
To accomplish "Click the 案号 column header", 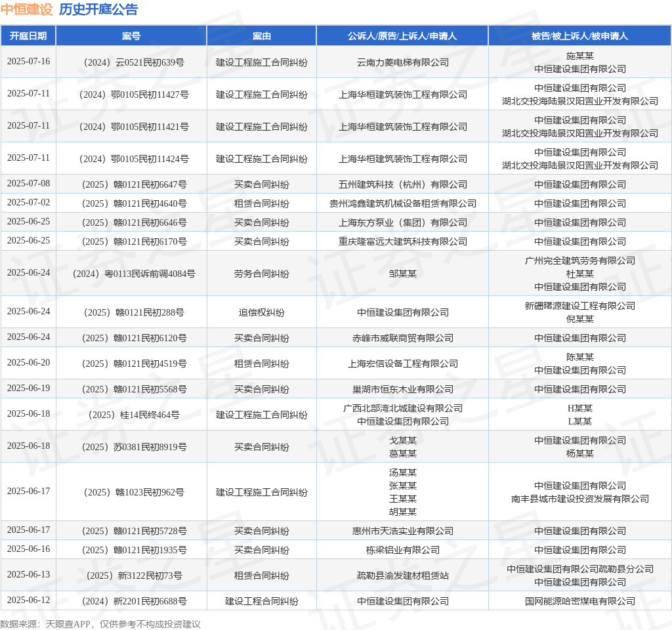I will (131, 36).
